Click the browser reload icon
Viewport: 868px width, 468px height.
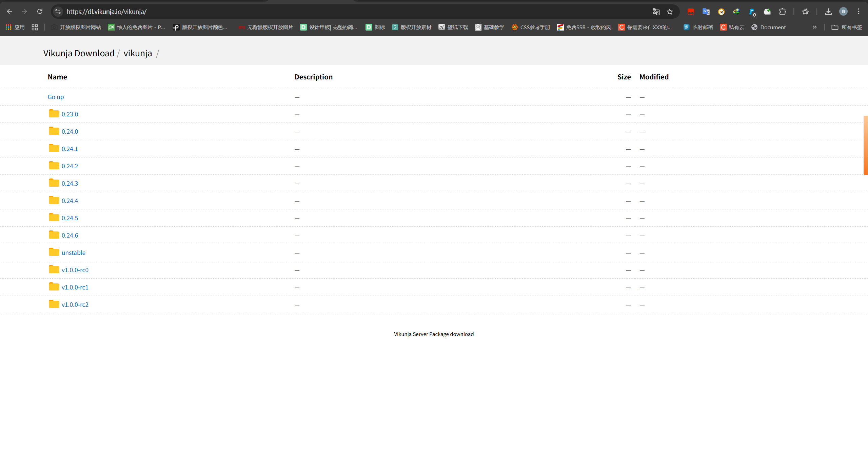pos(40,12)
